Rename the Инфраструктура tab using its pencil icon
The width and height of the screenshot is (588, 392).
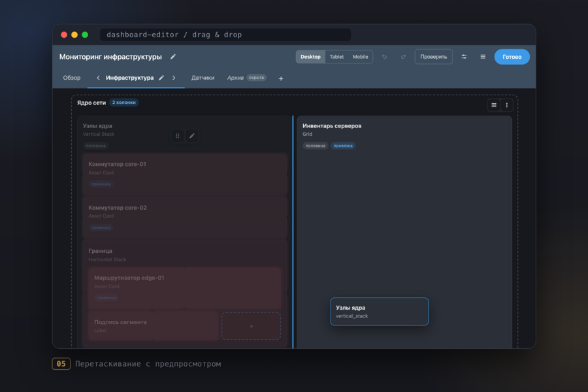pyautogui.click(x=161, y=78)
